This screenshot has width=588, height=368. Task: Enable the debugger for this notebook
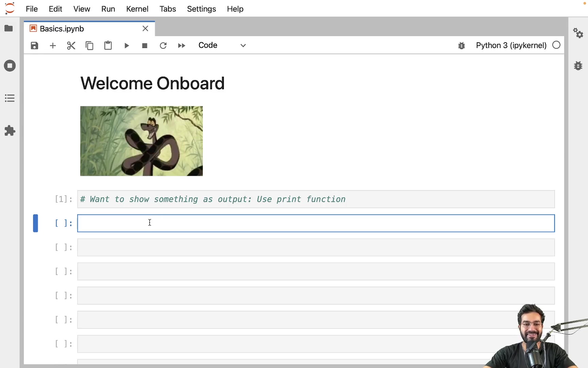tap(461, 45)
